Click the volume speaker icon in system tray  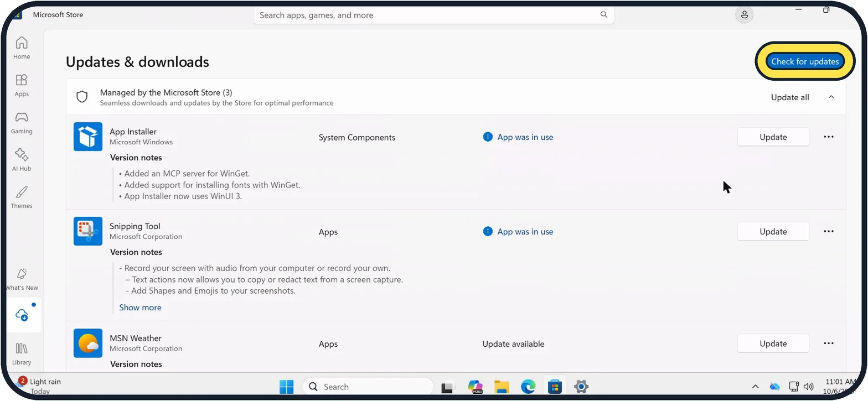click(x=808, y=387)
